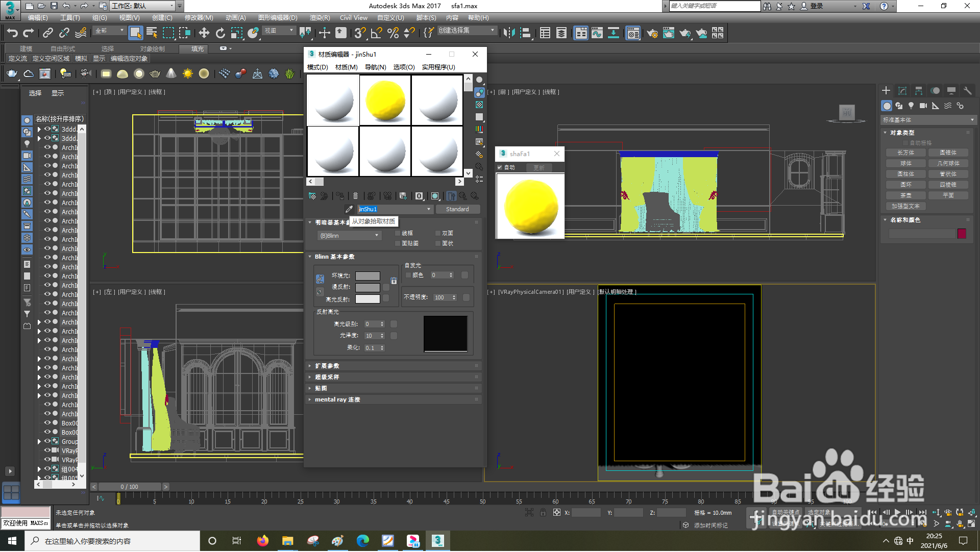Open the 渲染(R) menu in main menu bar
This screenshot has width=980, height=552.
point(320,18)
